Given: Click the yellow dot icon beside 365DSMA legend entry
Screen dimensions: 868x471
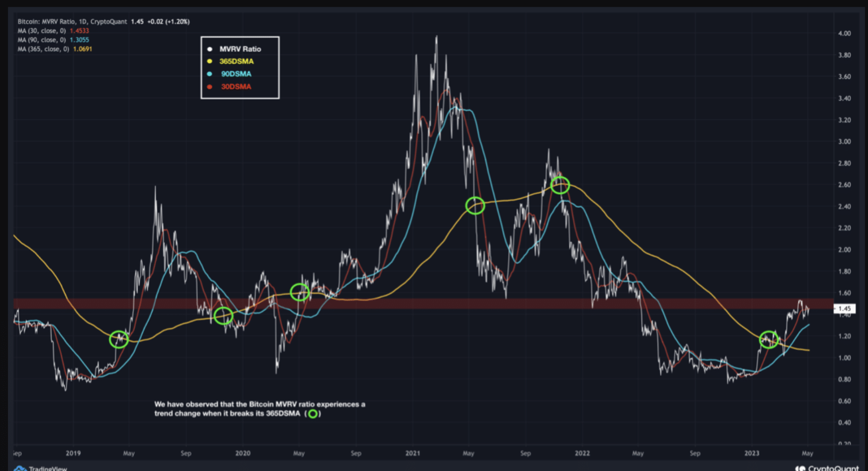Looking at the screenshot, I should tap(210, 61).
